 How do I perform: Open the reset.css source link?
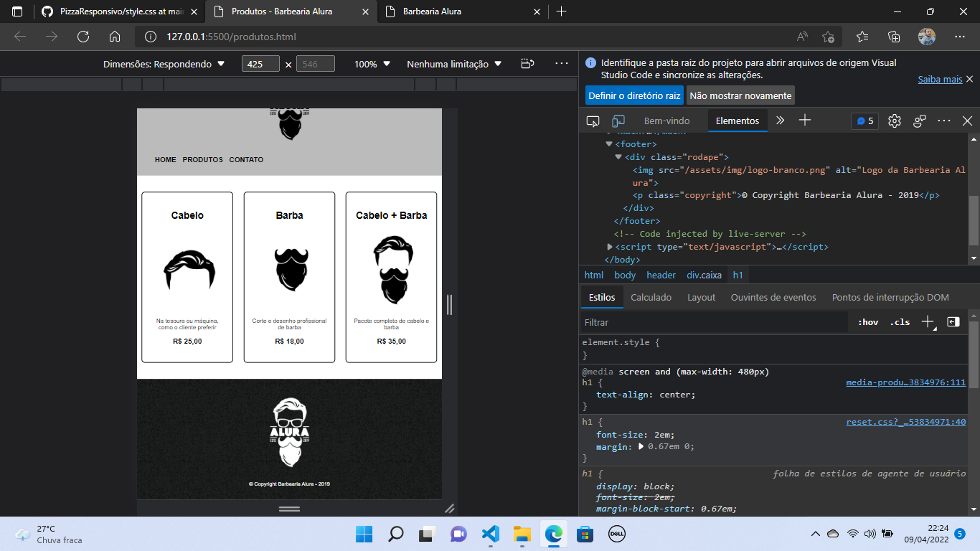pos(906,422)
